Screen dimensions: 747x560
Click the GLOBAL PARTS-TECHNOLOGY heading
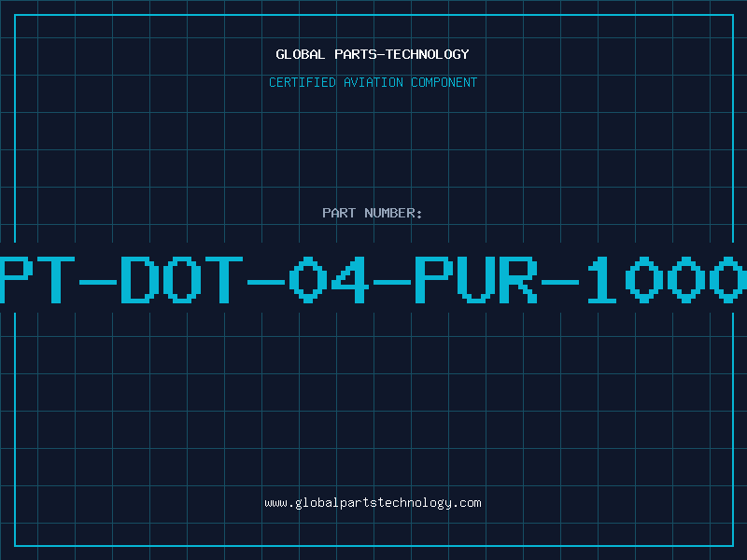click(x=373, y=54)
